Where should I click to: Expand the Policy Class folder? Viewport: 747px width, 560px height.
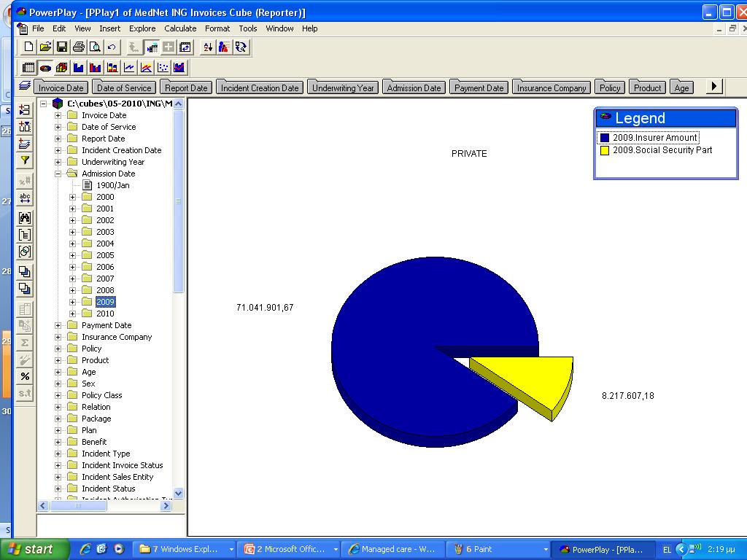point(58,395)
